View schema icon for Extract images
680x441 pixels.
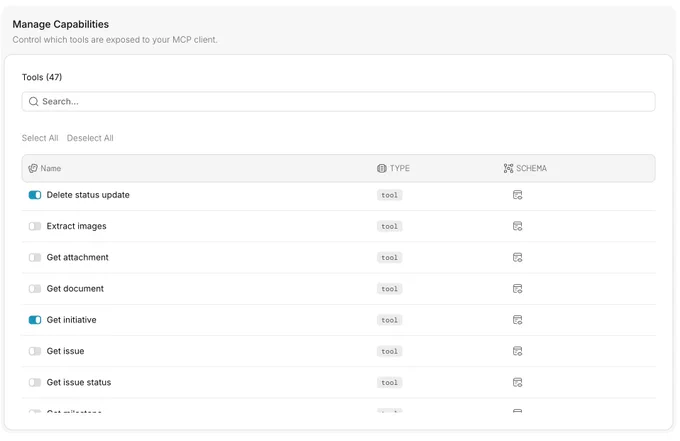[517, 226]
